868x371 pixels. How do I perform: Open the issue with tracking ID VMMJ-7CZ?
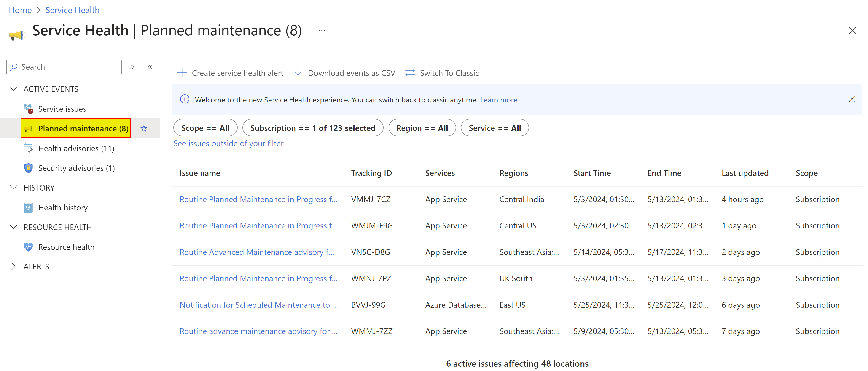[258, 199]
